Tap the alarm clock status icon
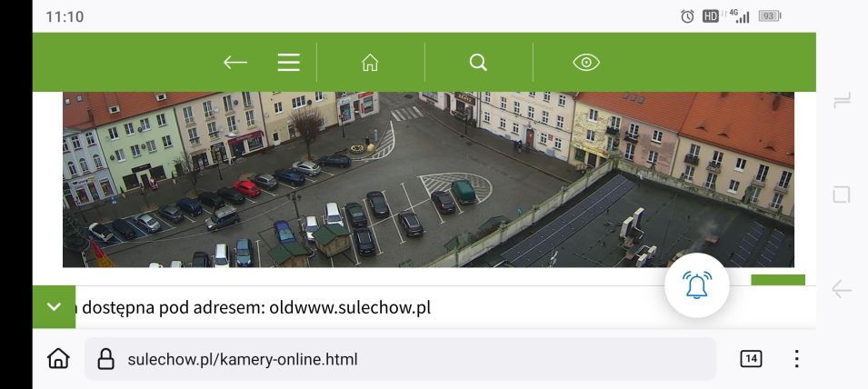This screenshot has height=389, width=868. coord(687,16)
